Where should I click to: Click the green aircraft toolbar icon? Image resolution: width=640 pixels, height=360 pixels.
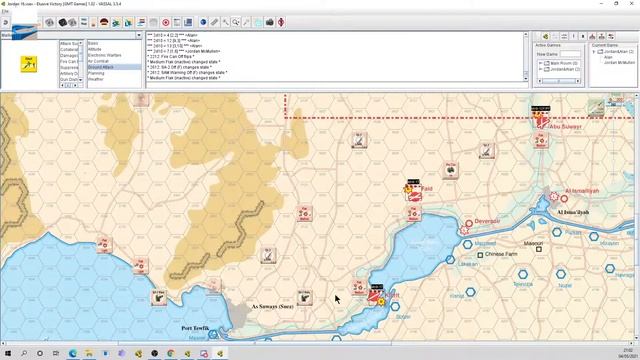point(116,22)
